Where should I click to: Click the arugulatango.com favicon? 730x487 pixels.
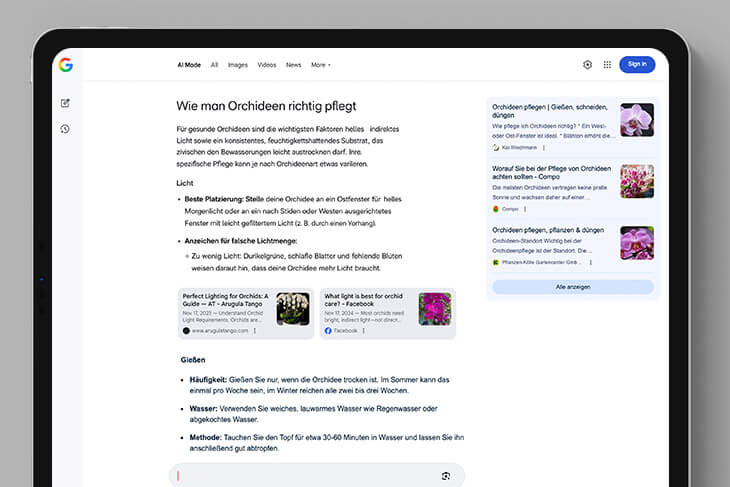186,331
